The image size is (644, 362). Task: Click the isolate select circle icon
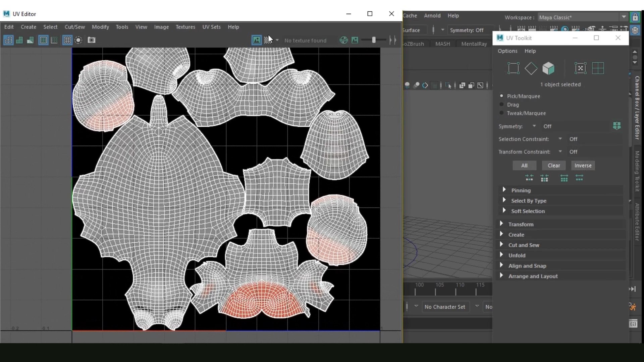[x=78, y=40]
